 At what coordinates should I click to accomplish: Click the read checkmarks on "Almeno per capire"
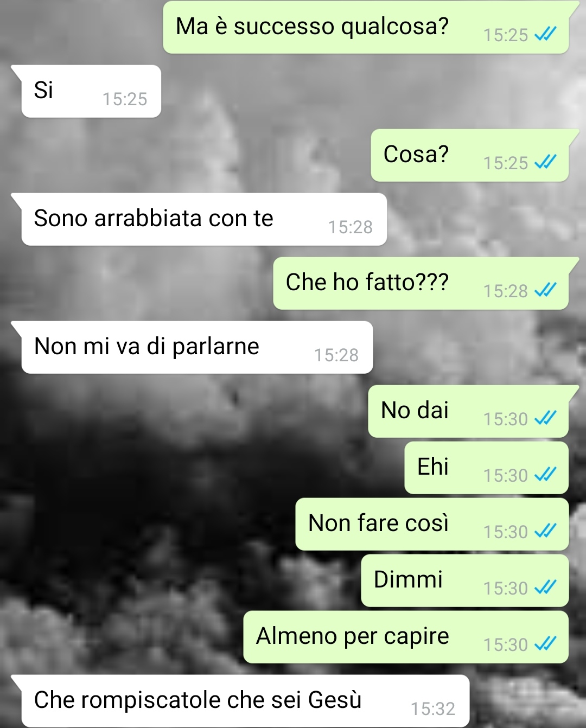click(545, 644)
